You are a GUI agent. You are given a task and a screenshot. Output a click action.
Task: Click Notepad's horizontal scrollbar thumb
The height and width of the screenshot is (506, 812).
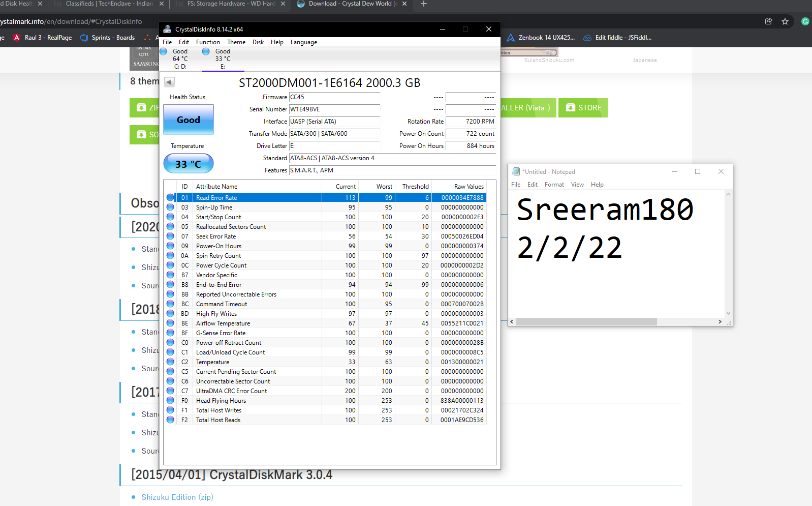point(586,321)
